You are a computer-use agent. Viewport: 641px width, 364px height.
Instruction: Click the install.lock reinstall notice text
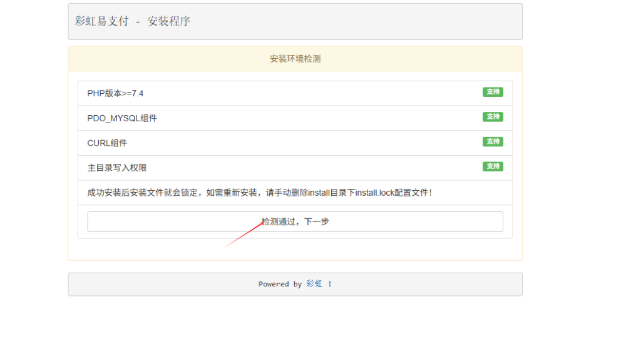click(x=259, y=193)
